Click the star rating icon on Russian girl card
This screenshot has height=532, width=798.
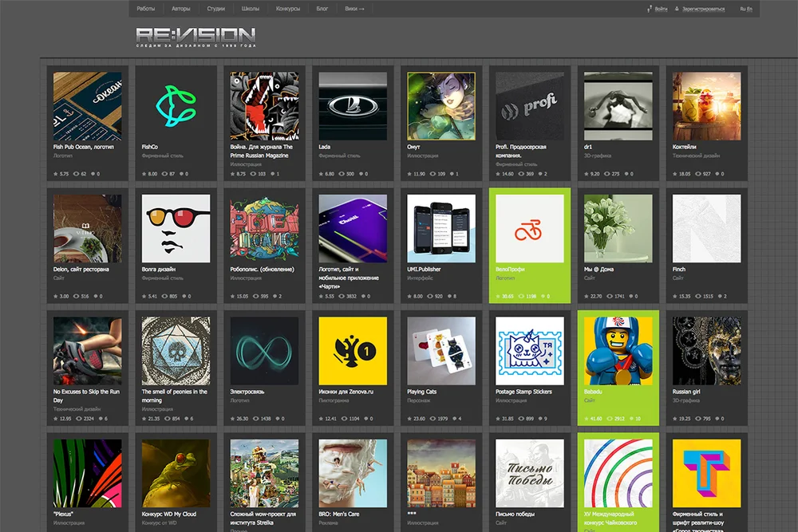(x=675, y=419)
